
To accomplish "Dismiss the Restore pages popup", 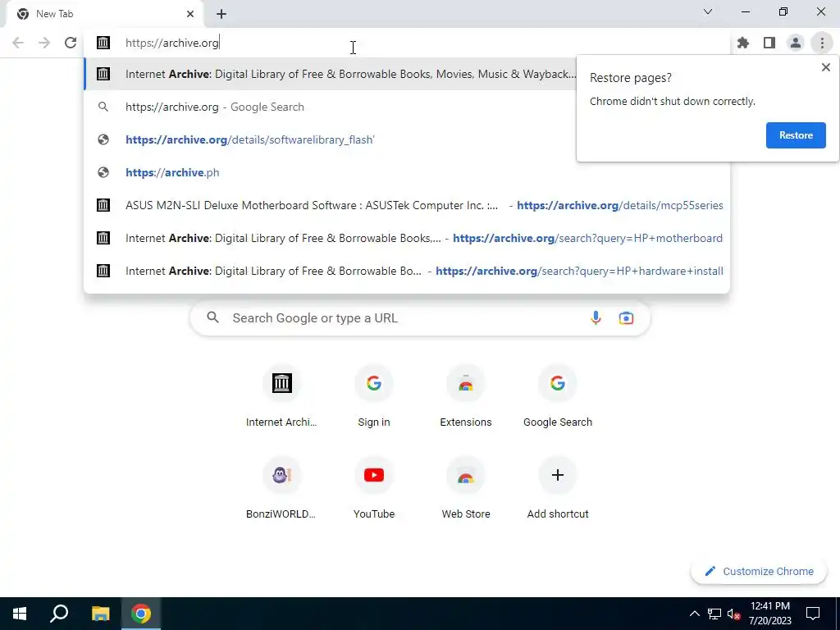I will tap(825, 67).
